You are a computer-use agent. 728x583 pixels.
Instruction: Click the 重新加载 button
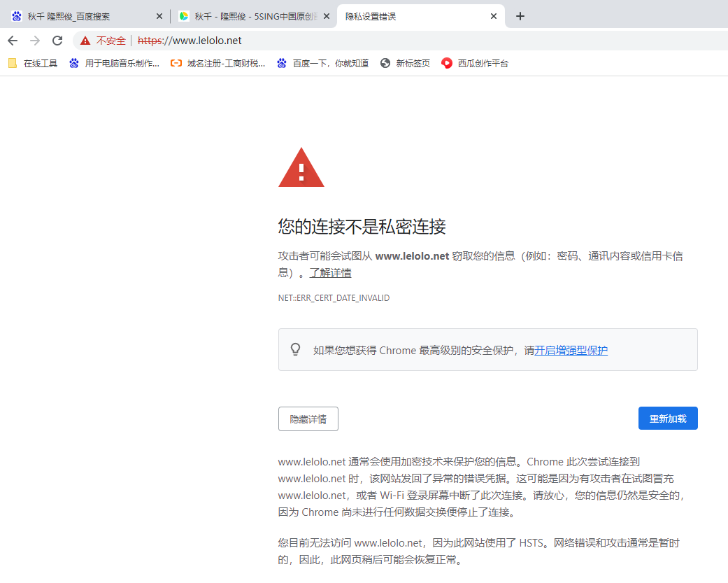pos(667,419)
